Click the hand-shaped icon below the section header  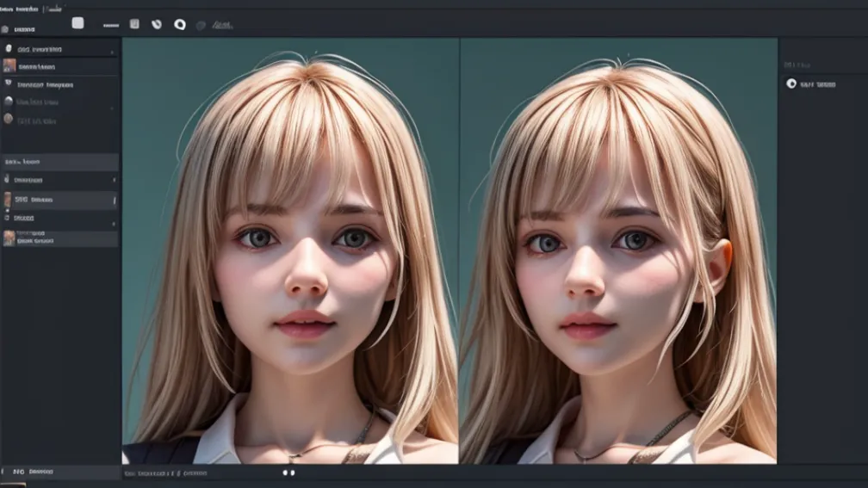[x=7, y=179]
